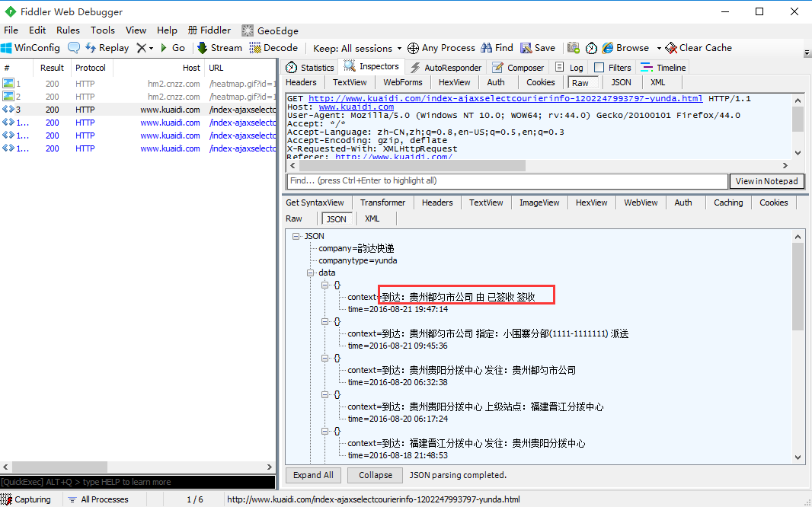Select session 2 heatmap.gif image row
812x507 pixels.
pyautogui.click(x=138, y=97)
